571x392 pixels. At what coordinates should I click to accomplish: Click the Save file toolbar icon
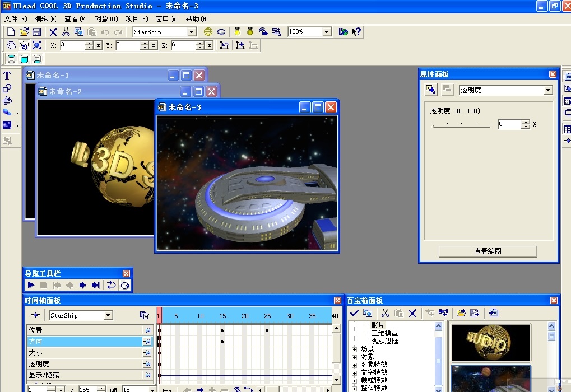36,32
